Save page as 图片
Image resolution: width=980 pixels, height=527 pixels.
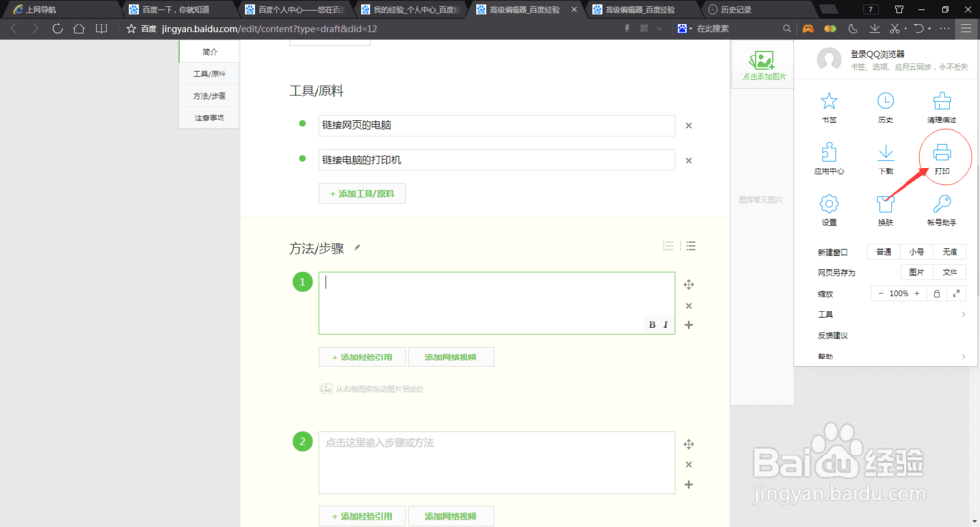click(917, 272)
